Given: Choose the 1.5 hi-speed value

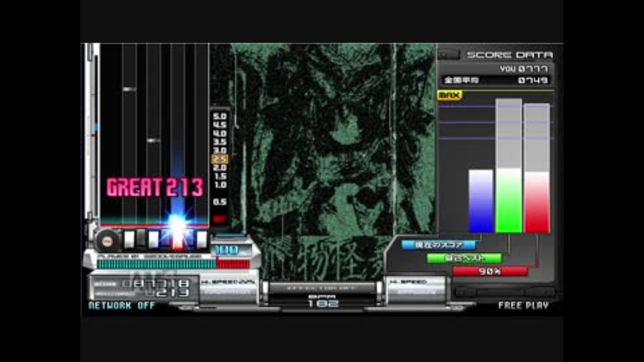Looking at the screenshot, I should click(220, 176).
